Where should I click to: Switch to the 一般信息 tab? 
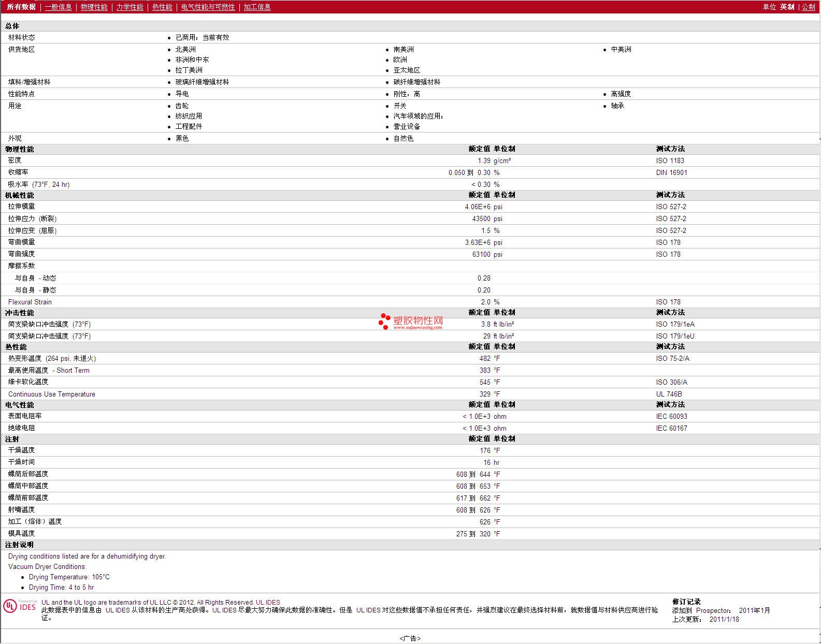coord(58,7)
